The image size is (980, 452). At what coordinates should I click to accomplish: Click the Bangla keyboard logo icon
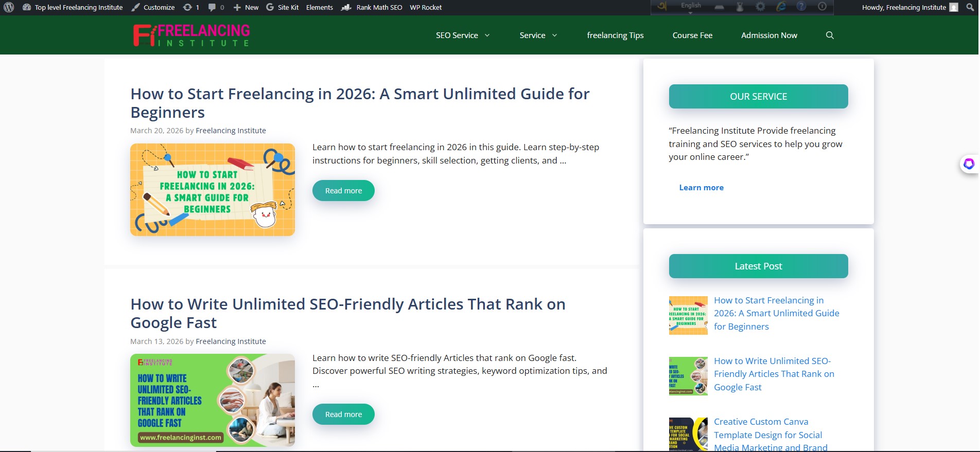point(662,7)
